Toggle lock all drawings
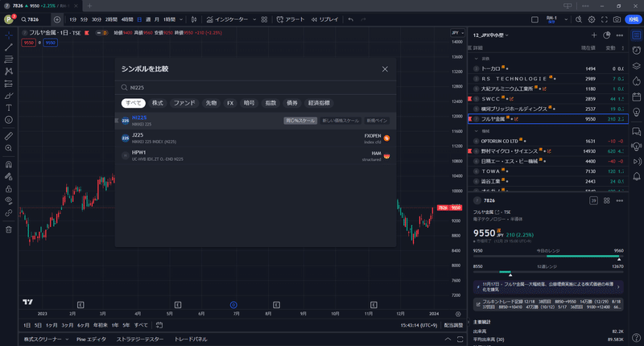Screen dimensions: 644x346 (x=9, y=189)
